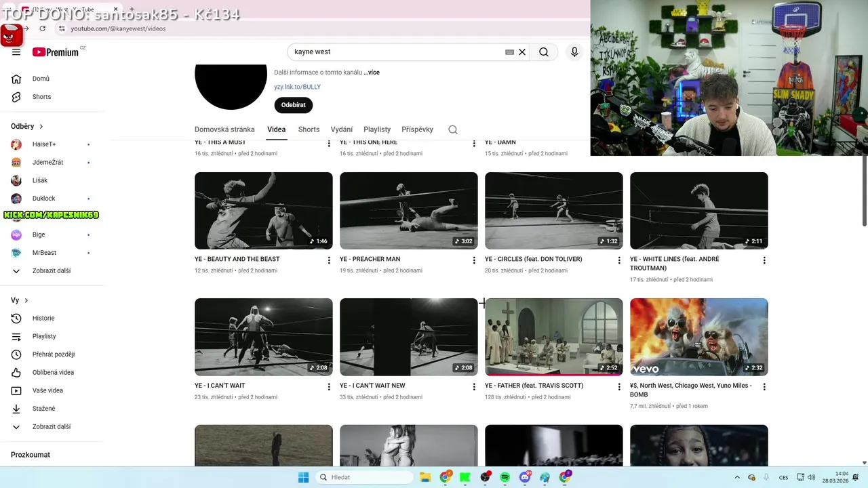Expand Odběry section chevron
This screenshot has width=868, height=488.
[x=41, y=126]
